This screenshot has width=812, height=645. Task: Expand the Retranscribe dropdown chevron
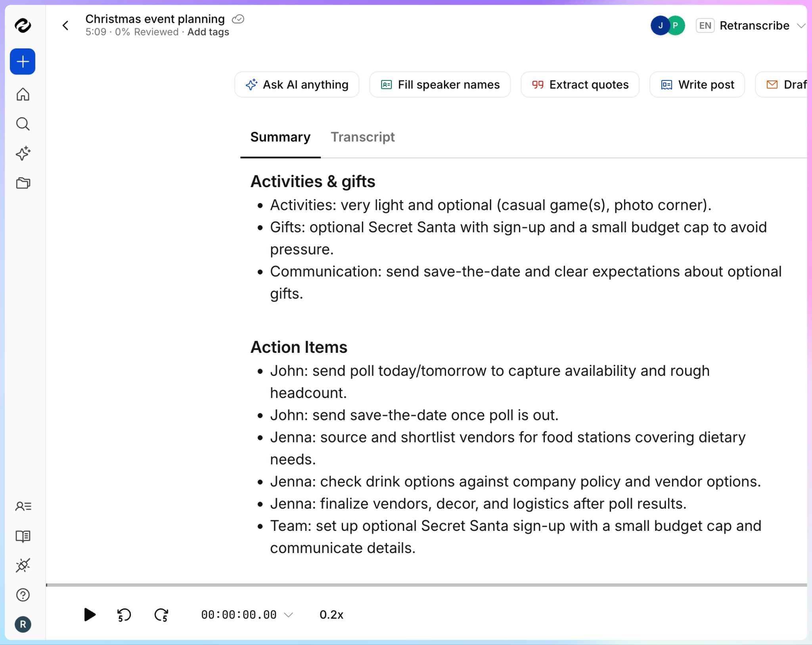tap(801, 26)
